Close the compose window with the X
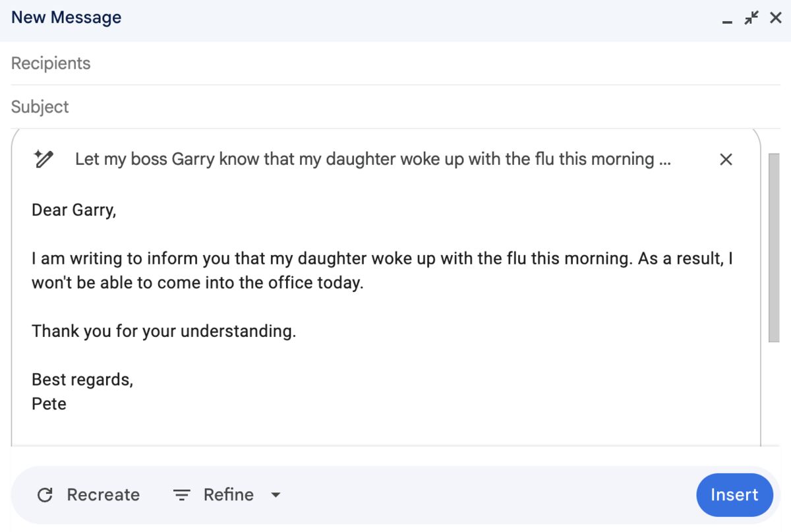 coord(775,18)
